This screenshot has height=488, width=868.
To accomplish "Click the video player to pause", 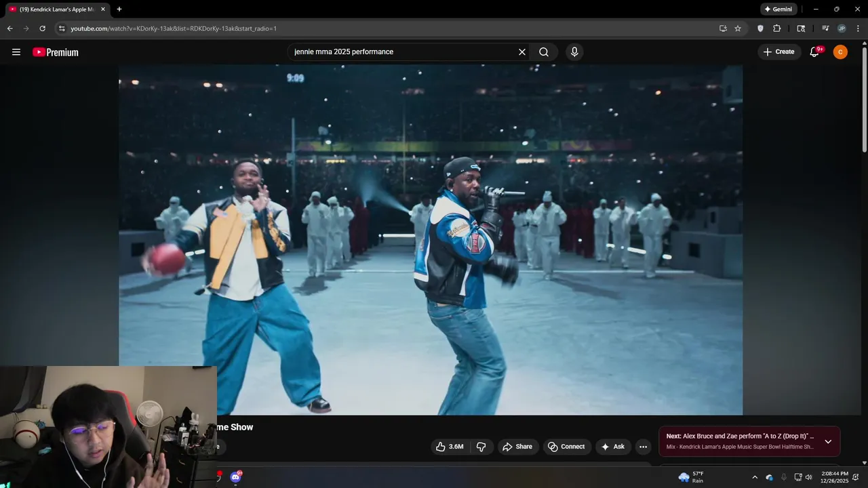I will 431,239.
